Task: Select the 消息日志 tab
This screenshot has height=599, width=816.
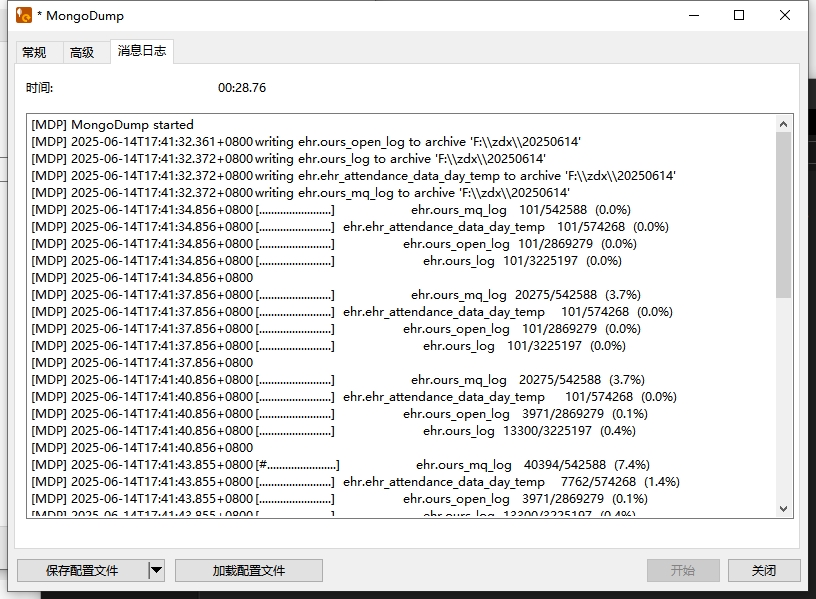Action: pos(142,51)
